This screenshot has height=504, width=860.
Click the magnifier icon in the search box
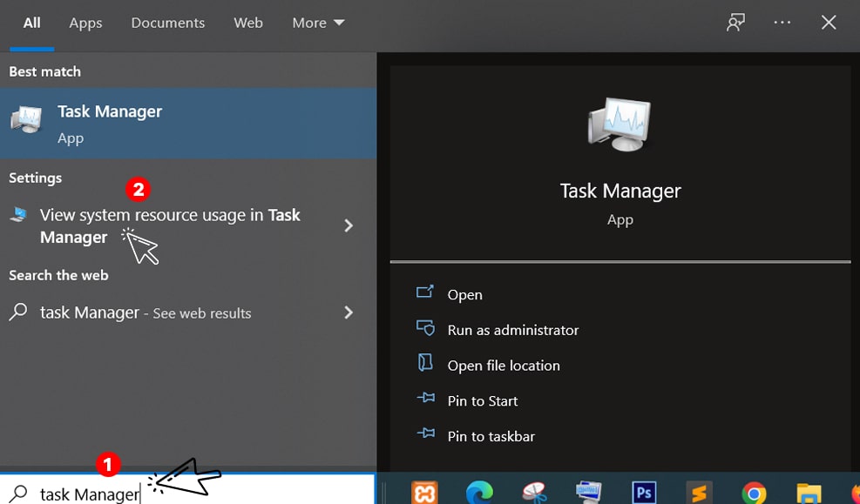pos(18,493)
